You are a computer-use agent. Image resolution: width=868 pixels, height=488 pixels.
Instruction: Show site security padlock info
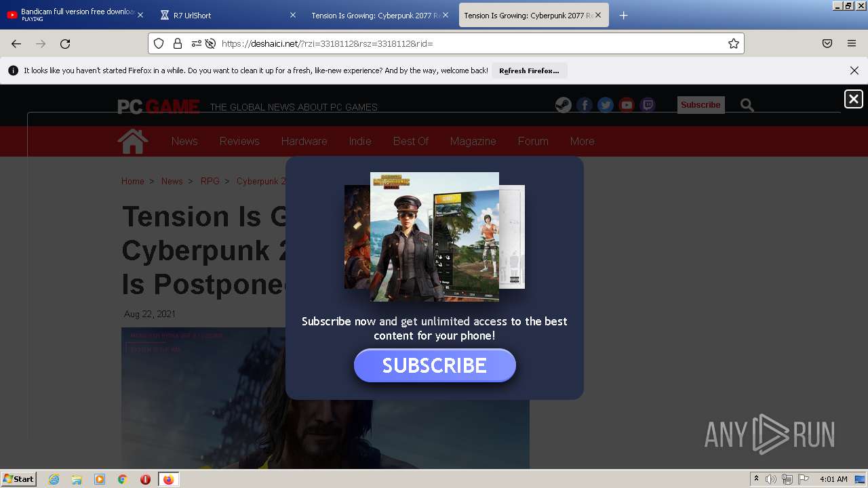pos(178,43)
